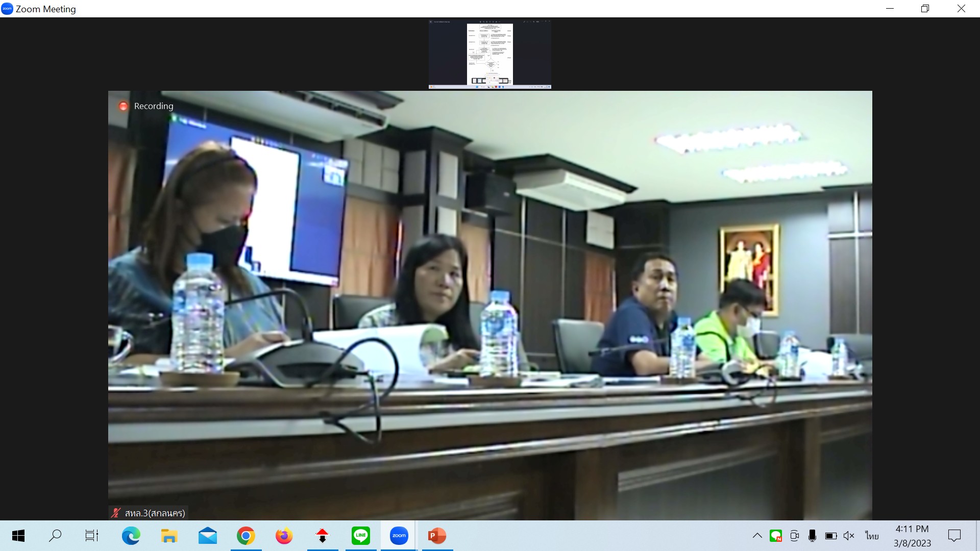Screen dimensions: 980x551
Task: Toggle the muted speaker volume icon
Action: [849, 536]
